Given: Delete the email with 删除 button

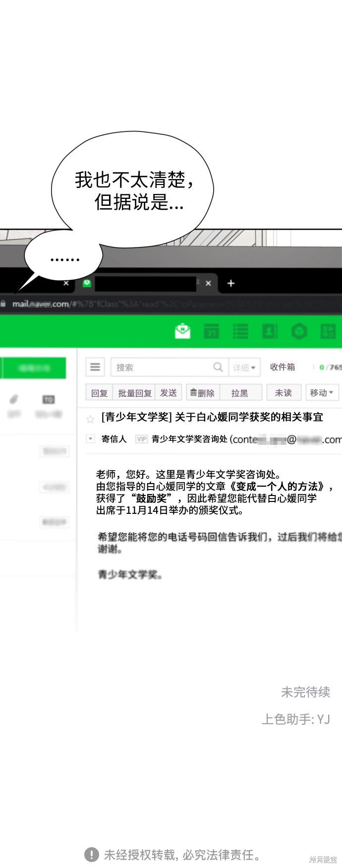Looking at the screenshot, I should coord(203,393).
